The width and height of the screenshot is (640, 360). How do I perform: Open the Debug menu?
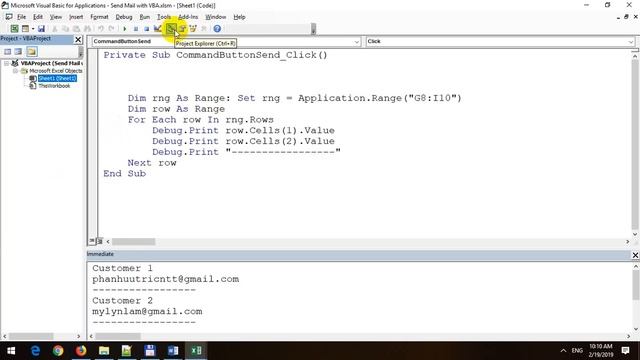pos(124,17)
